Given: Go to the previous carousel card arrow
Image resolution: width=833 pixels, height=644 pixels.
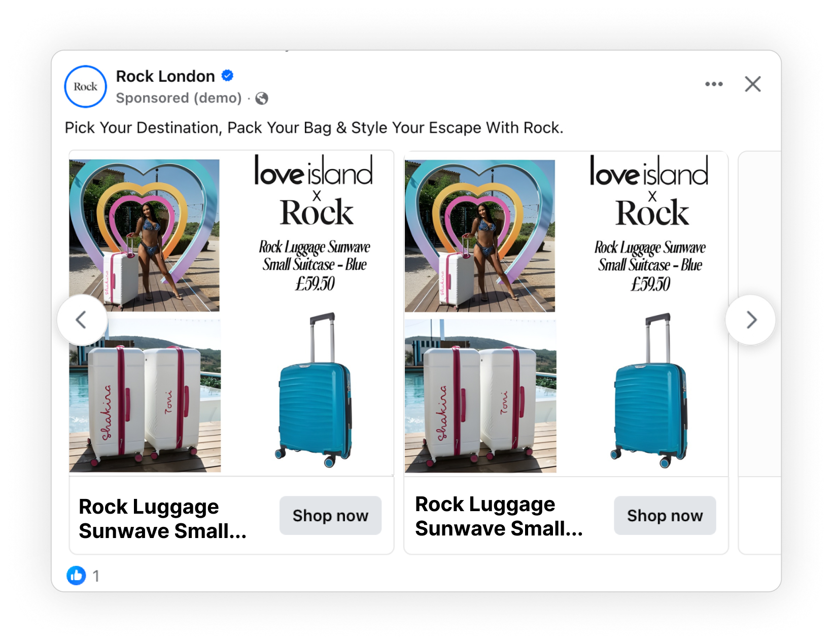Looking at the screenshot, I should coord(82,320).
